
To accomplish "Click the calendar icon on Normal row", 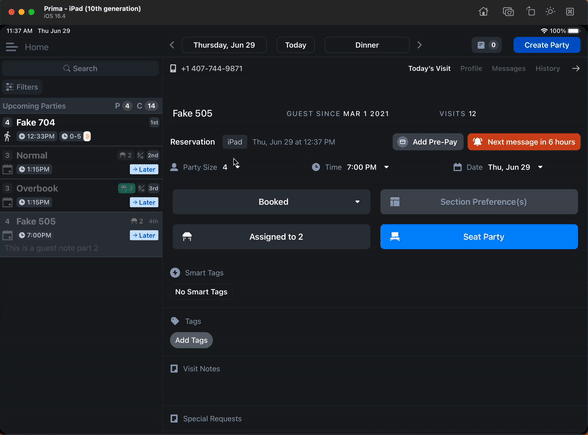I will 8,169.
